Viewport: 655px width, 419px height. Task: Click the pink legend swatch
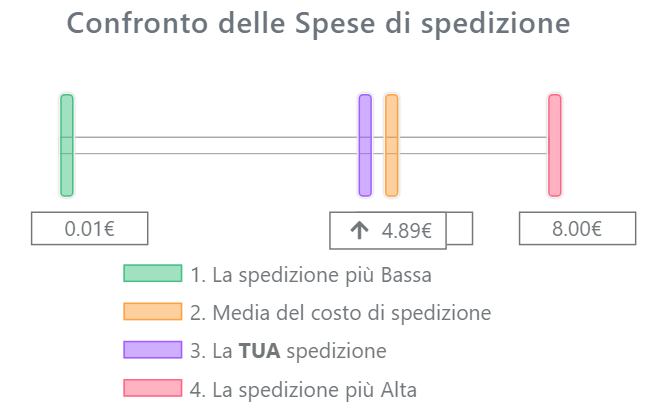(x=153, y=388)
